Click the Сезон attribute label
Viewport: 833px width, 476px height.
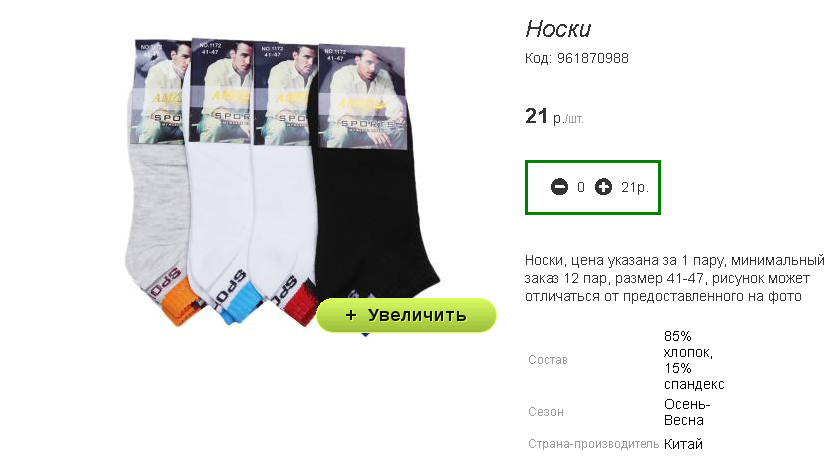[546, 412]
